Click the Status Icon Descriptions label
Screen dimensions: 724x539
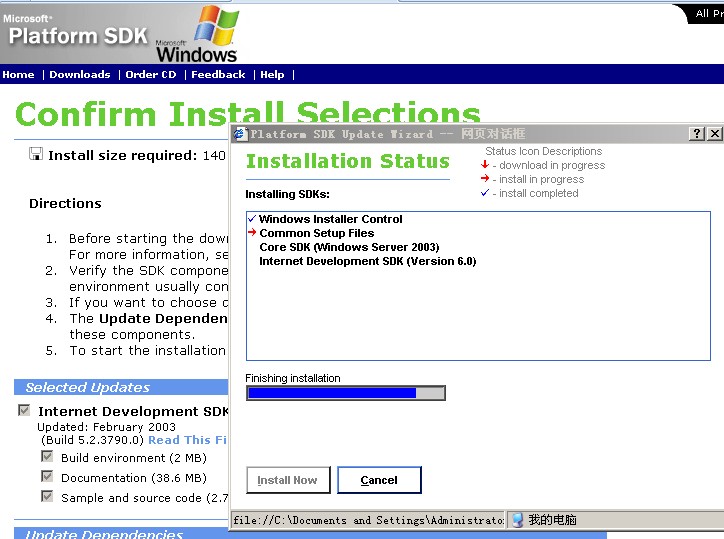543,151
